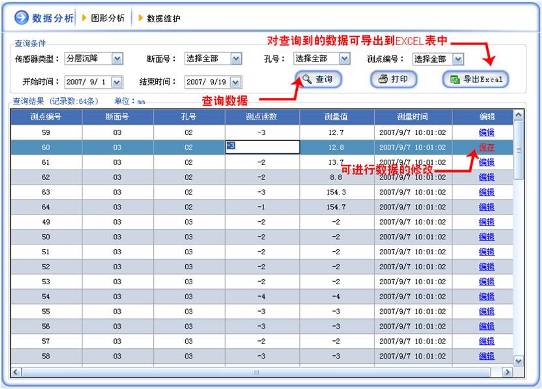Click measuring point number 58 cell
Viewport: 542px width, 389px height.
tap(46, 356)
